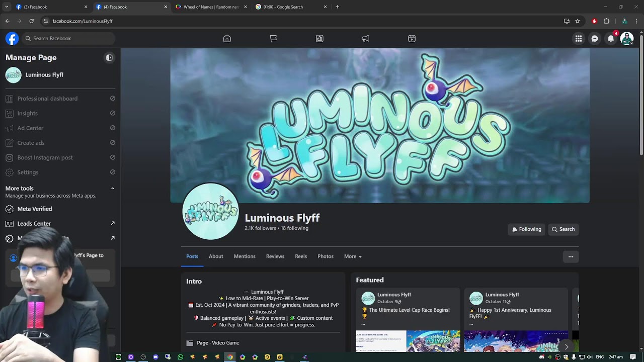
Task: Open Settings in Manage Page sidebar
Action: (60, 172)
